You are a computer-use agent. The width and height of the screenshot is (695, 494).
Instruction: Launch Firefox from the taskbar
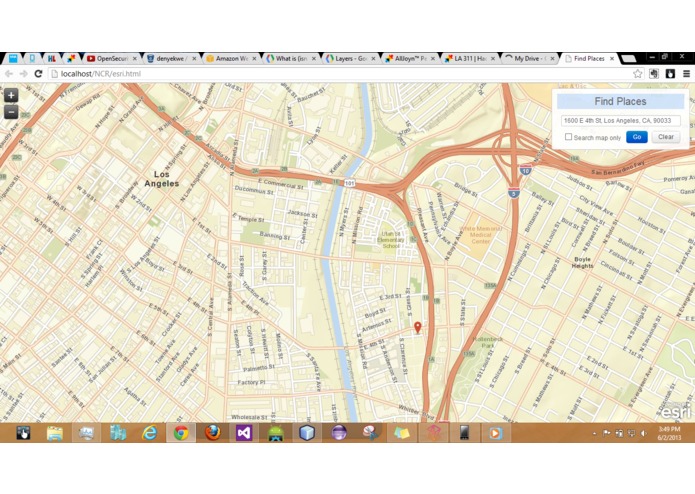click(213, 433)
